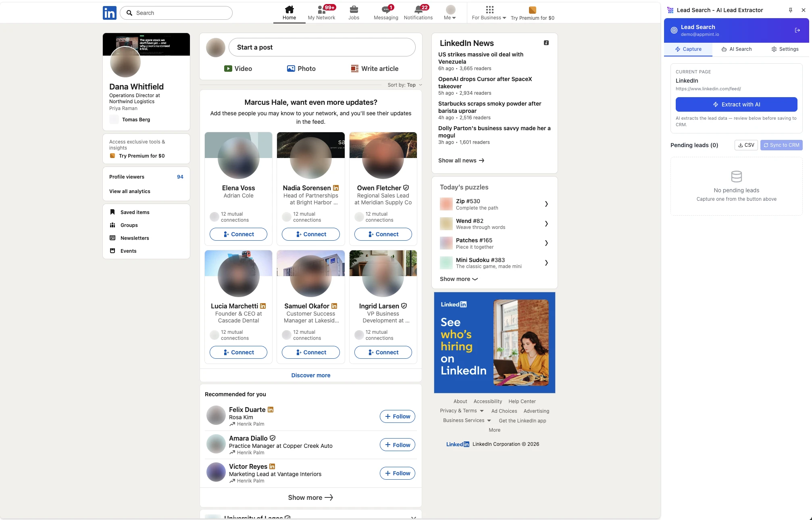Open Accessibility footer link

point(488,401)
